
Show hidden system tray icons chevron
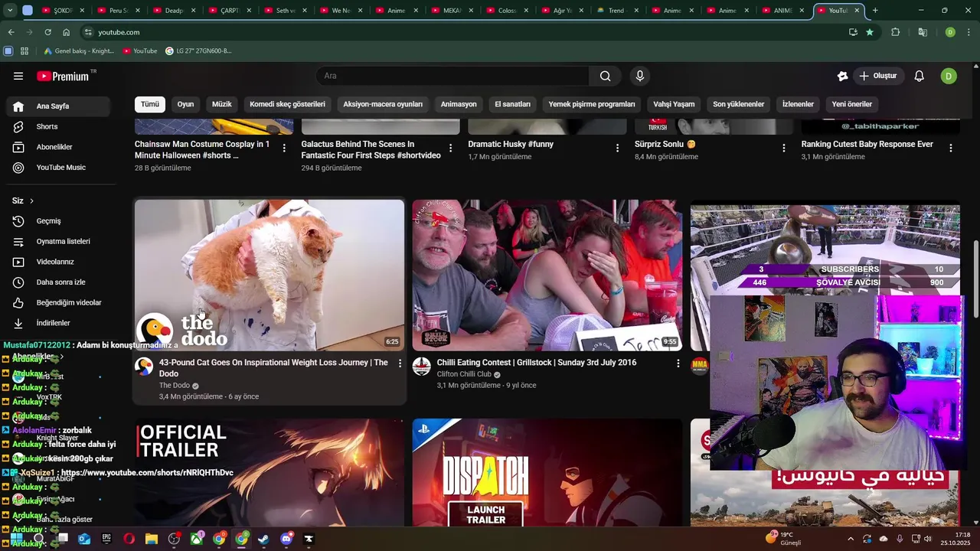[850, 539]
